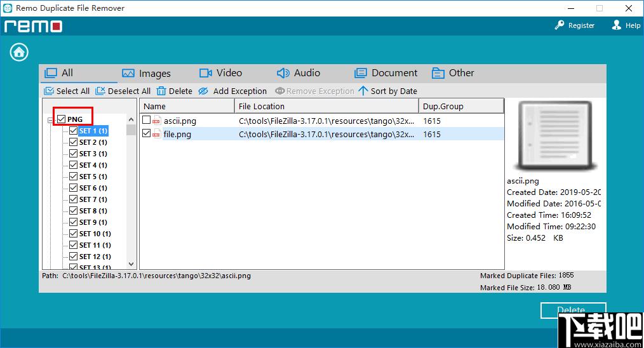Go to the home screen icon
The width and height of the screenshot is (644, 348).
tap(19, 52)
